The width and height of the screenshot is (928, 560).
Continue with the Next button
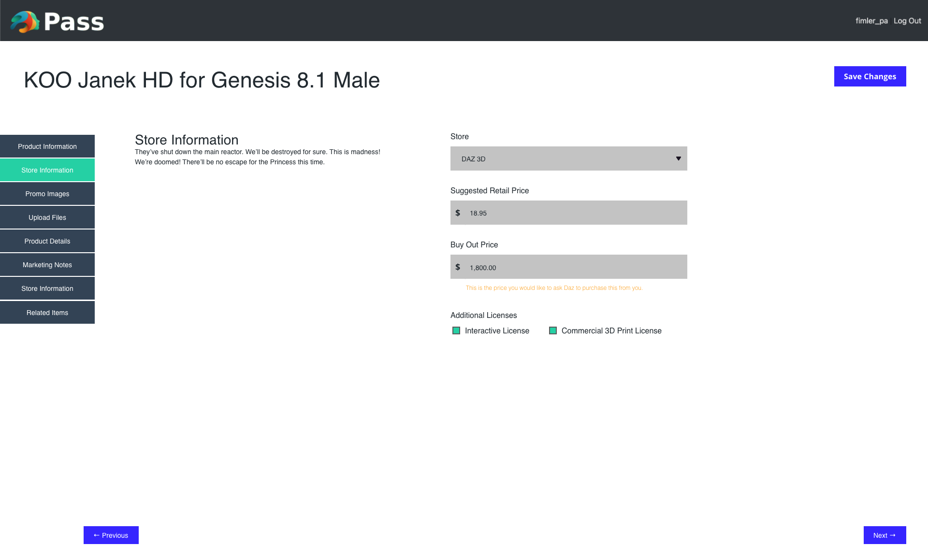pos(884,535)
